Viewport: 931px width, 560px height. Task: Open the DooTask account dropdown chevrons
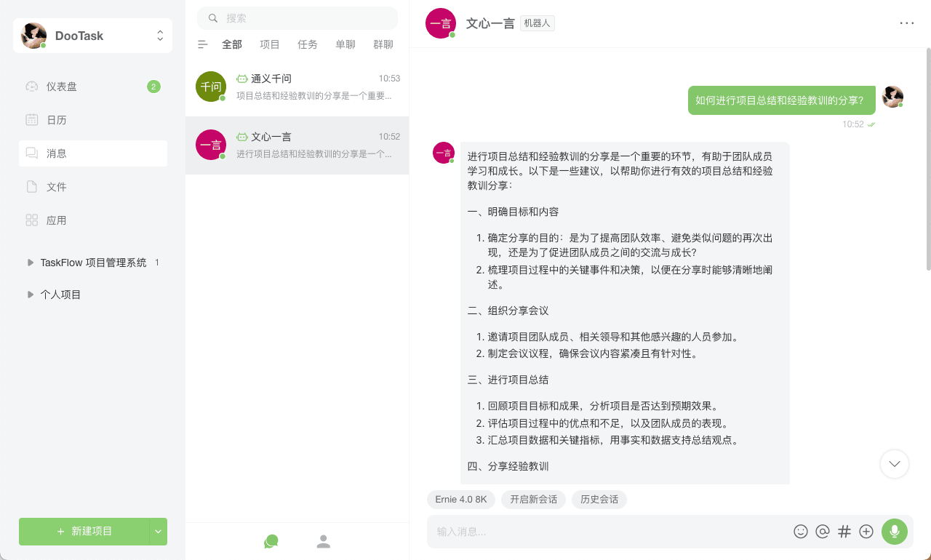[x=160, y=36]
